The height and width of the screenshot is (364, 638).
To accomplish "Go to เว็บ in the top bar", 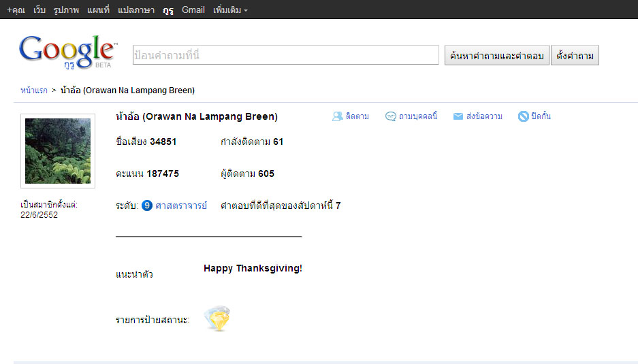I will tap(39, 10).
